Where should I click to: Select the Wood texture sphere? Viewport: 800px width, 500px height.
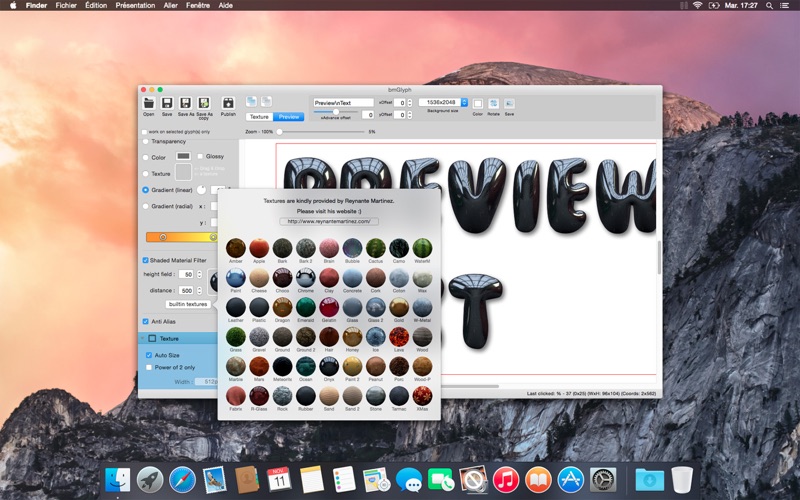[422, 337]
